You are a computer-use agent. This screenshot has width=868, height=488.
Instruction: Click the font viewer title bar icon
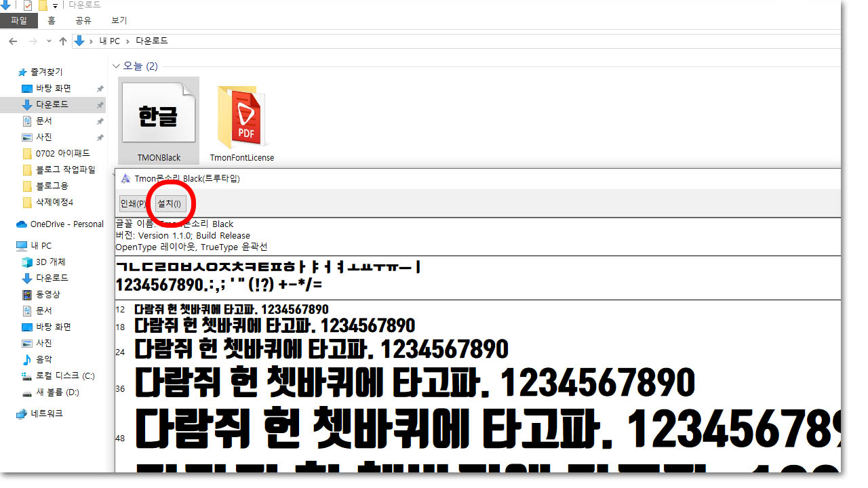pos(125,178)
